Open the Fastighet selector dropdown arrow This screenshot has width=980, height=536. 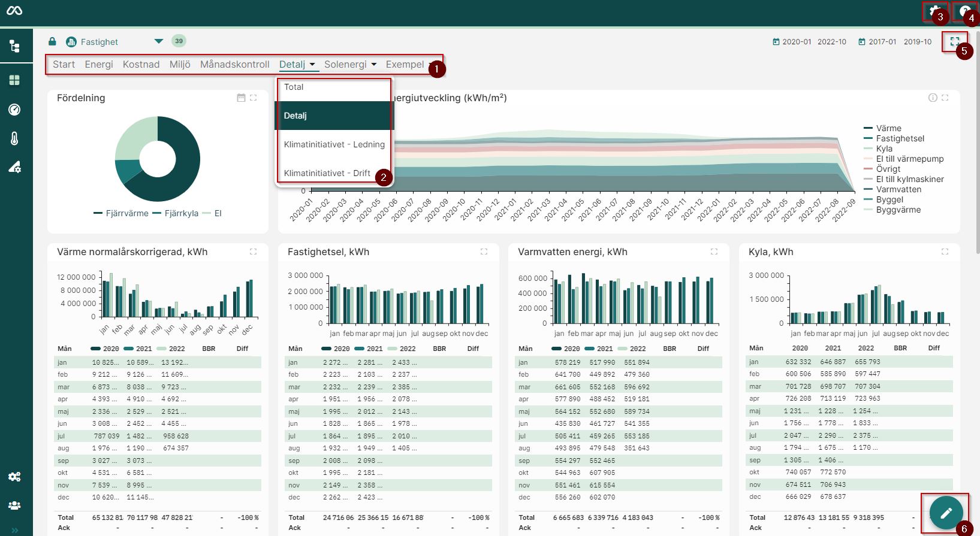point(158,41)
